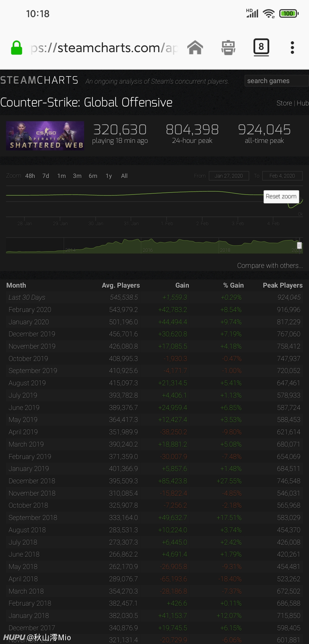The image size is (309, 644).
Task: Open the tab switcher showing 8 tabs
Action: (261, 47)
